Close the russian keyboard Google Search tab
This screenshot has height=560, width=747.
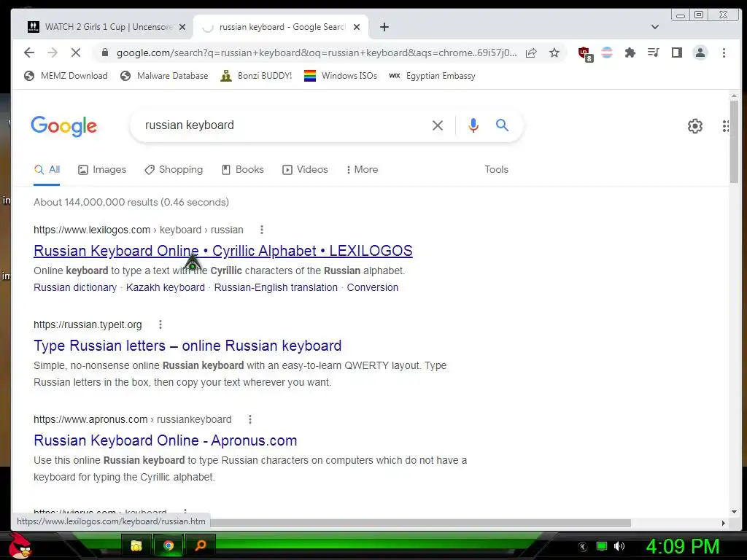356,27
